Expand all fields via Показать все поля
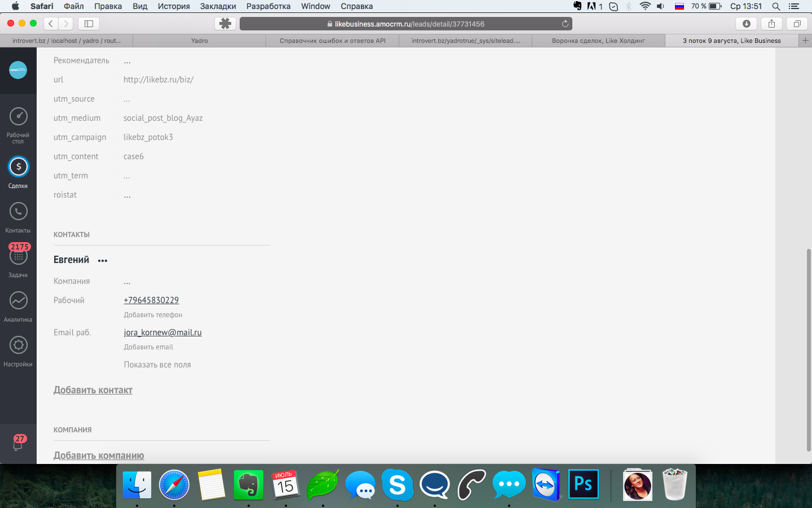The height and width of the screenshot is (508, 812). pyautogui.click(x=157, y=365)
